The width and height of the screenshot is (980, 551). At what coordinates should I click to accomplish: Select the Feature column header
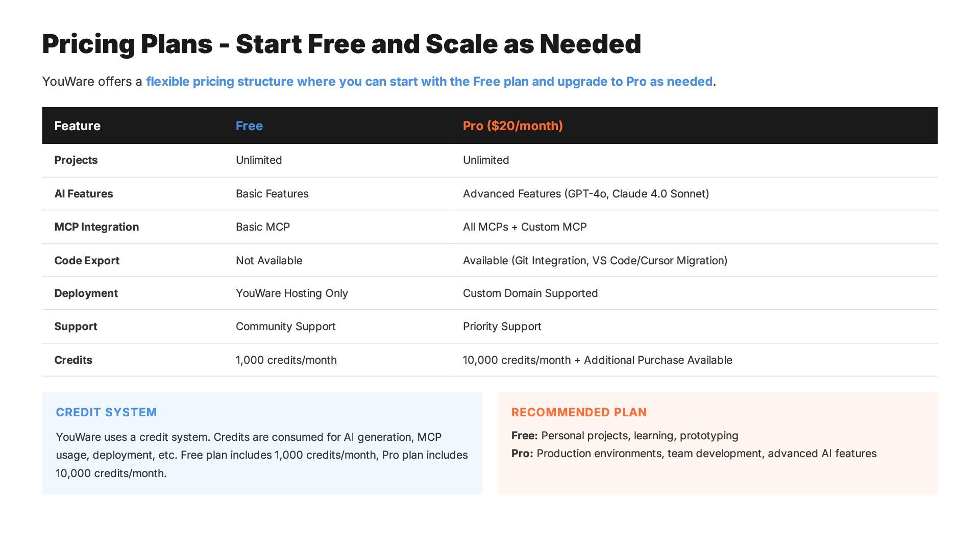pyautogui.click(x=77, y=126)
